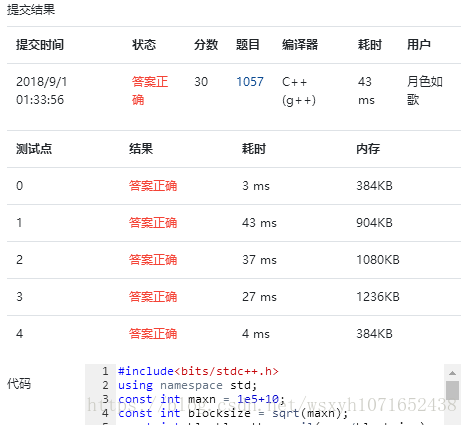Click the scrollbar up arrow in code box

tap(452, 373)
